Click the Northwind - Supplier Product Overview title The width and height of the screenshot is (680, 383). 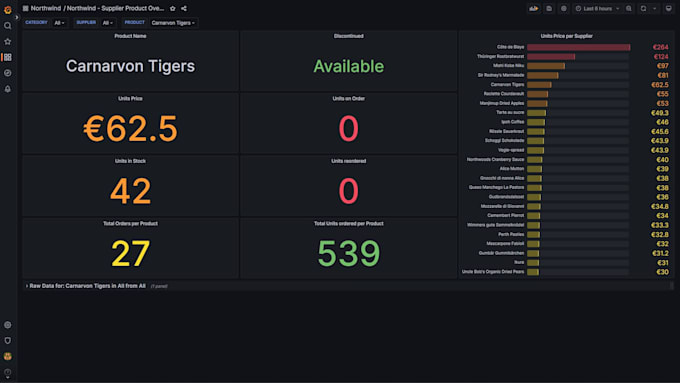(x=115, y=8)
